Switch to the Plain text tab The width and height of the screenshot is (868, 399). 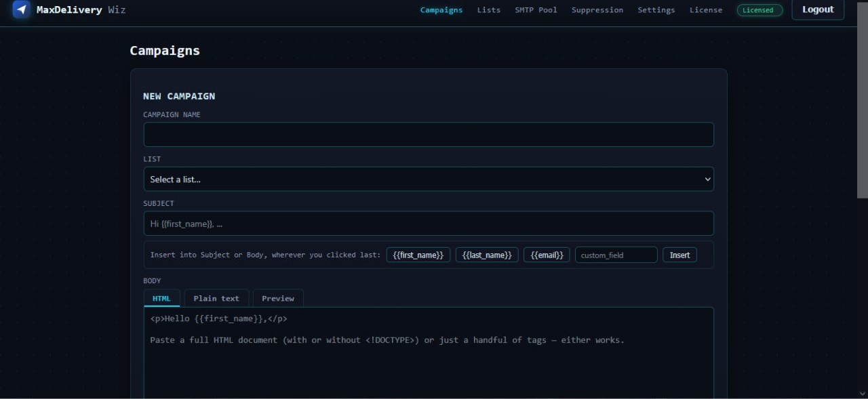[x=216, y=298]
